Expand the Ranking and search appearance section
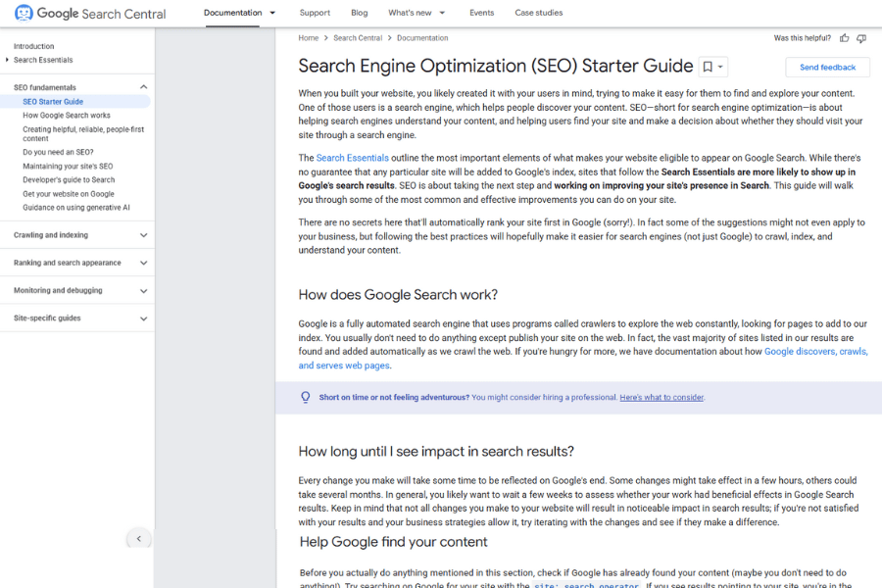The width and height of the screenshot is (882, 588). pos(143,263)
